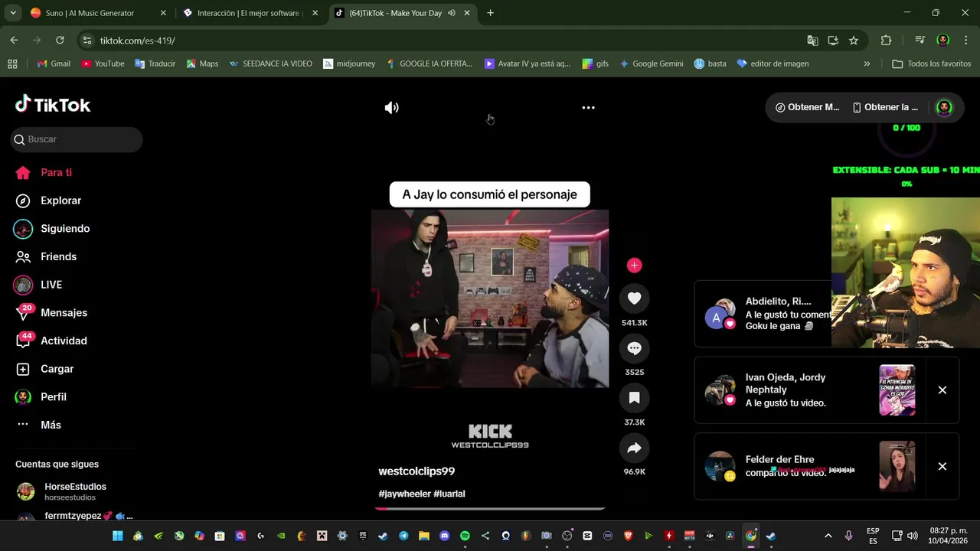Expand the Más menu

(51, 425)
